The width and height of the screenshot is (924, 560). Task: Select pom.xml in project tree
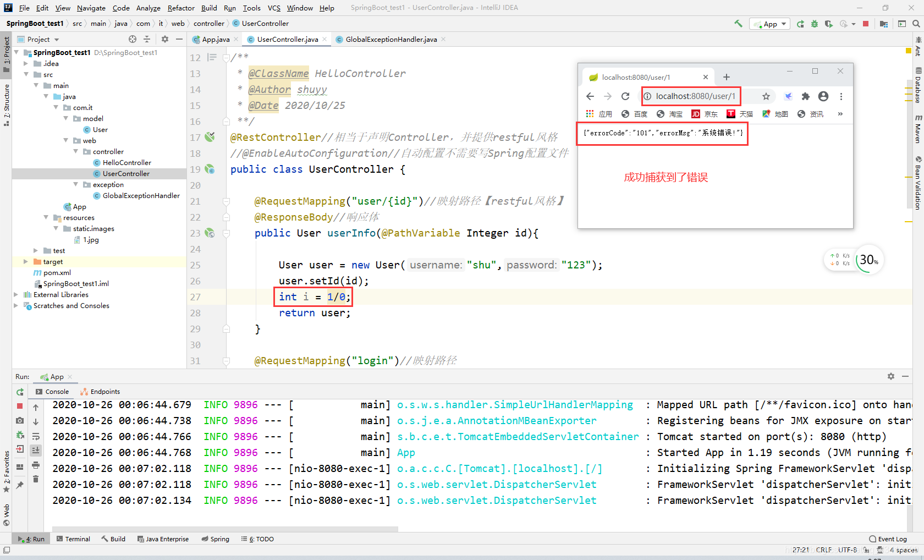[x=57, y=273]
